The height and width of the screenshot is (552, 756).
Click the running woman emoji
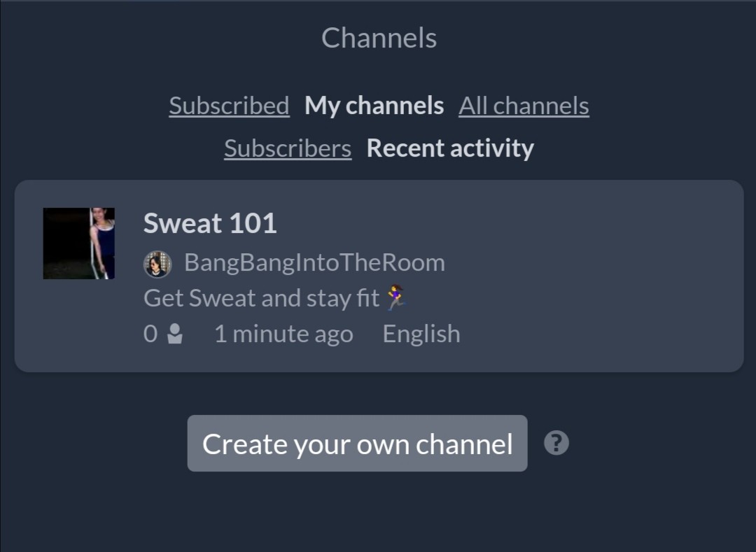[396, 297]
